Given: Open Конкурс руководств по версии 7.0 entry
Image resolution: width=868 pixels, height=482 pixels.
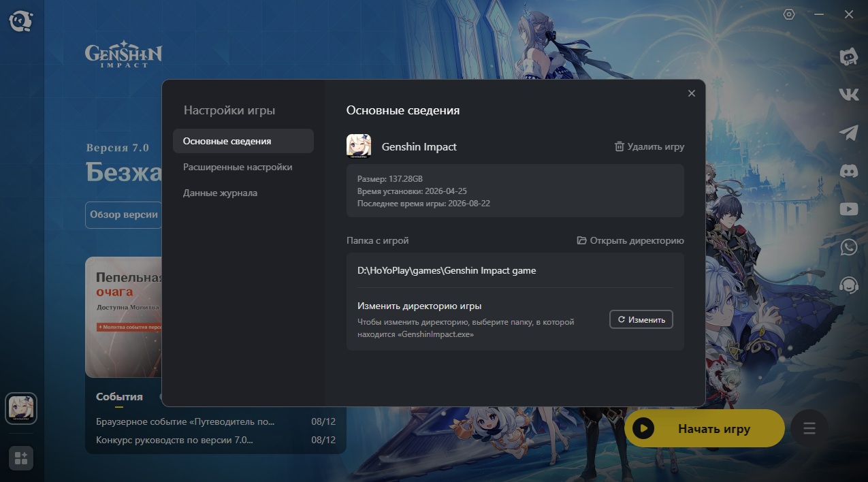Looking at the screenshot, I should pyautogui.click(x=174, y=440).
